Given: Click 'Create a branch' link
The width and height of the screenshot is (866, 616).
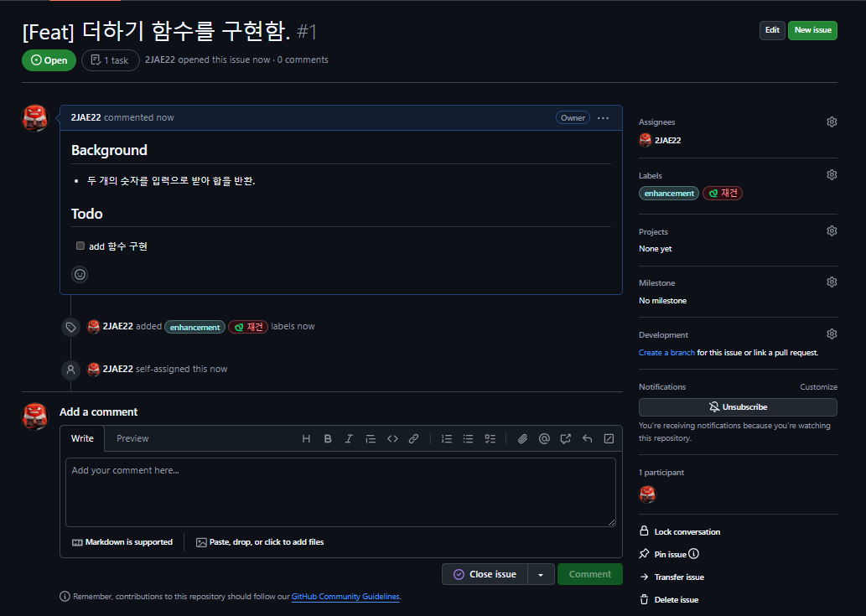Looking at the screenshot, I should click(x=666, y=353).
